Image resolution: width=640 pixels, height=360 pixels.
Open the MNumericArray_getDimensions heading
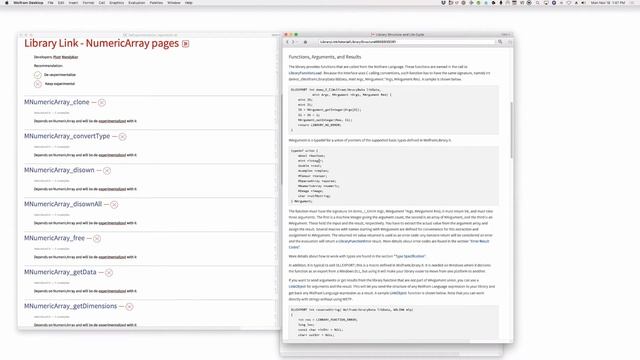point(71,306)
